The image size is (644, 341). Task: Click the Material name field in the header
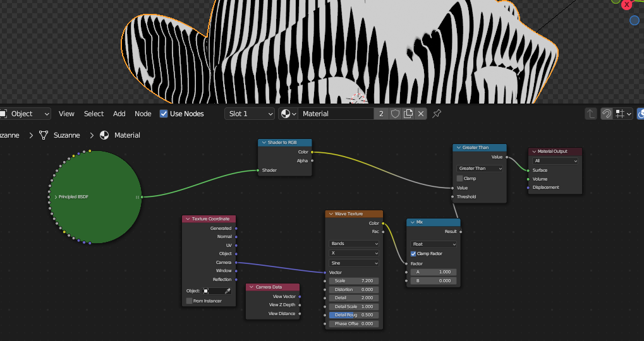(x=336, y=114)
